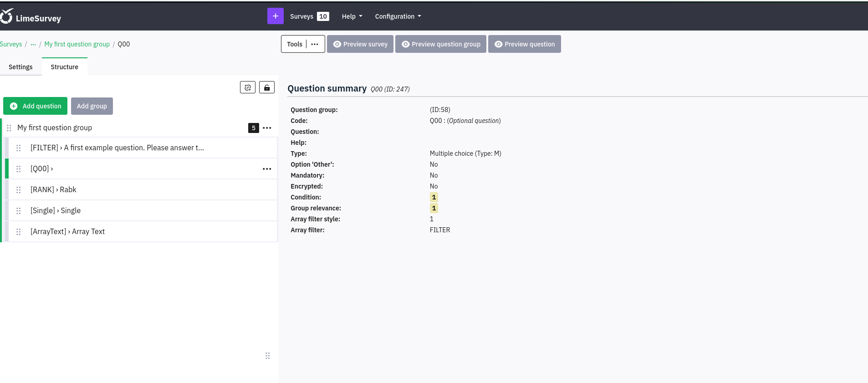The width and height of the screenshot is (868, 383).
Task: Open the My first question group options menu
Action: point(267,128)
